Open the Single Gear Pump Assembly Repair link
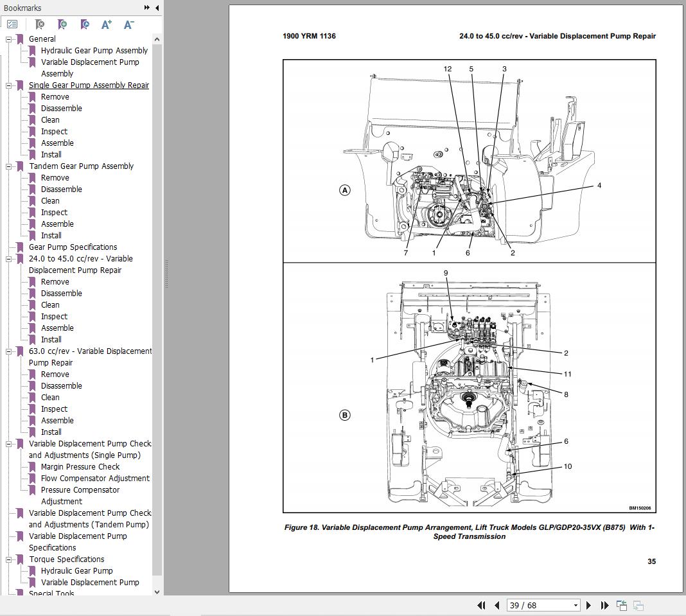The image size is (686, 616). pyautogui.click(x=89, y=85)
